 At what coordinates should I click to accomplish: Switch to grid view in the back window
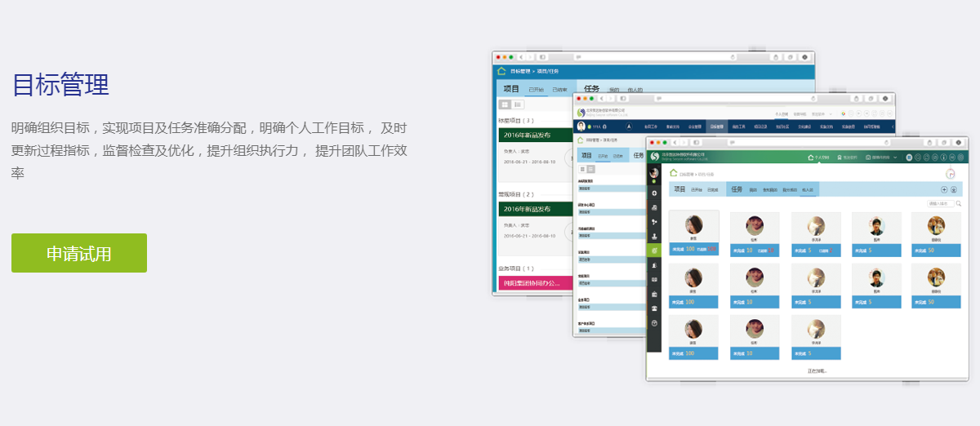pos(505,104)
